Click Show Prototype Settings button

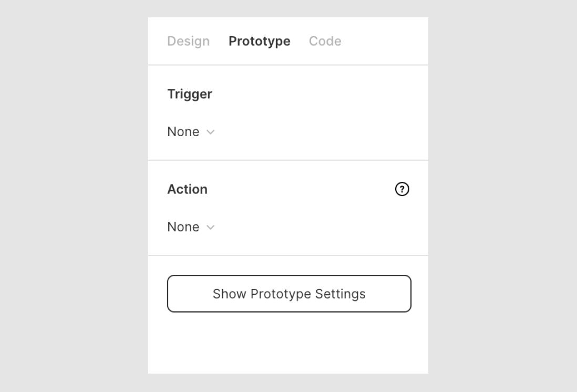coord(289,294)
